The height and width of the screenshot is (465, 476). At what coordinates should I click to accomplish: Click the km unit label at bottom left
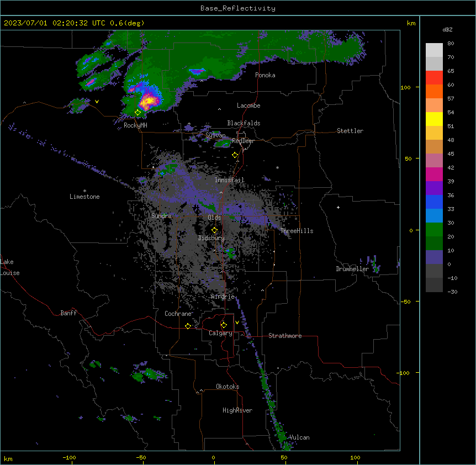coord(8,459)
